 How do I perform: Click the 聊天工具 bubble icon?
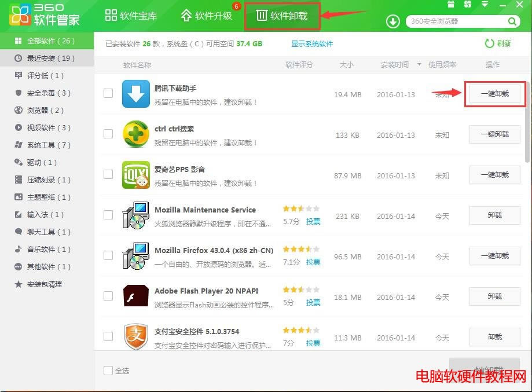[x=19, y=232]
